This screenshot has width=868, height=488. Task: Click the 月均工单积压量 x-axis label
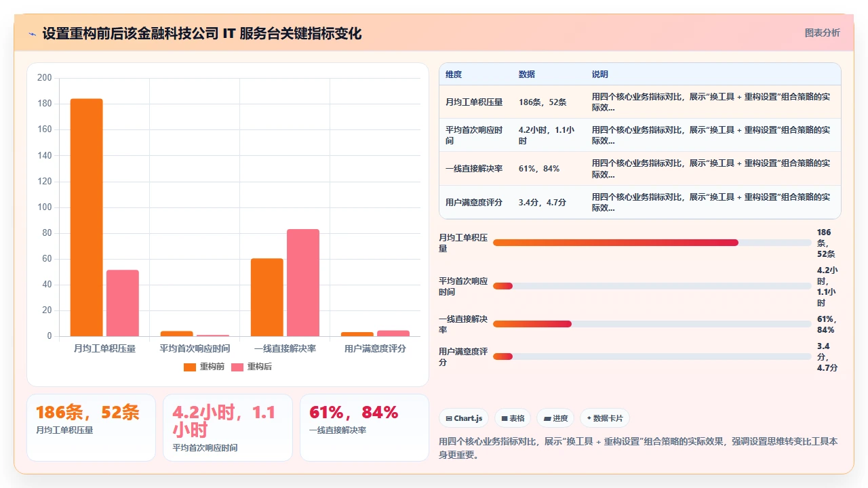pyautogui.click(x=104, y=348)
